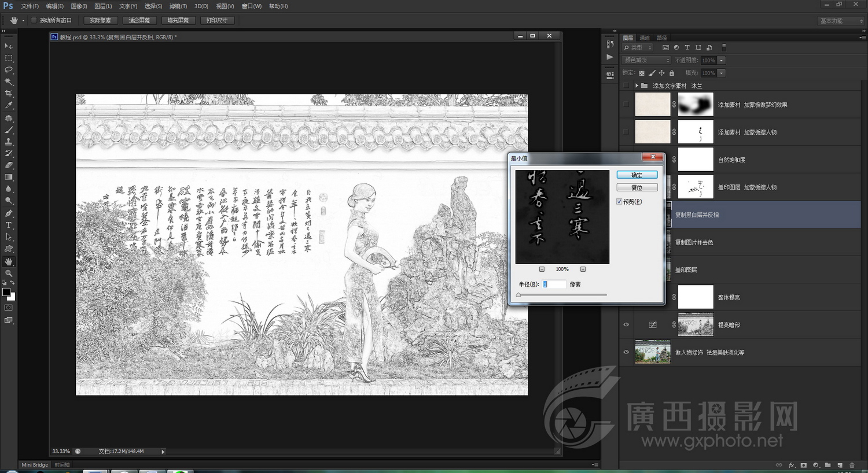The width and height of the screenshot is (868, 473).
Task: Open the tool preset picker arrow
Action: coord(23,20)
